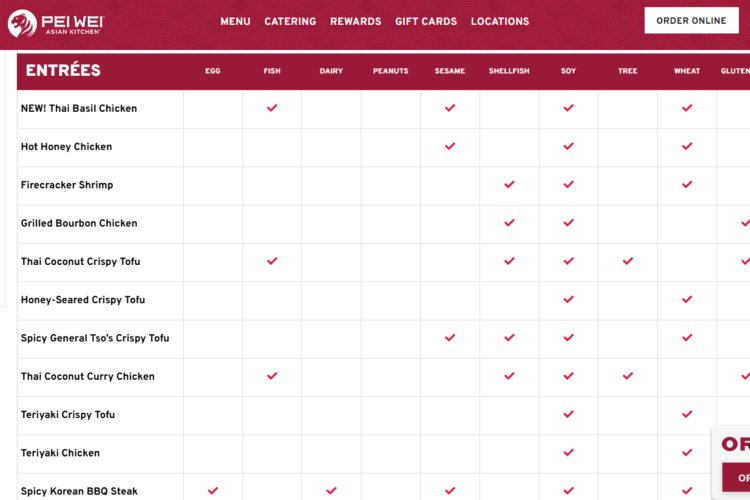Click Thai Basil Chicken fish checkmark
750x500 pixels.
tap(272, 108)
